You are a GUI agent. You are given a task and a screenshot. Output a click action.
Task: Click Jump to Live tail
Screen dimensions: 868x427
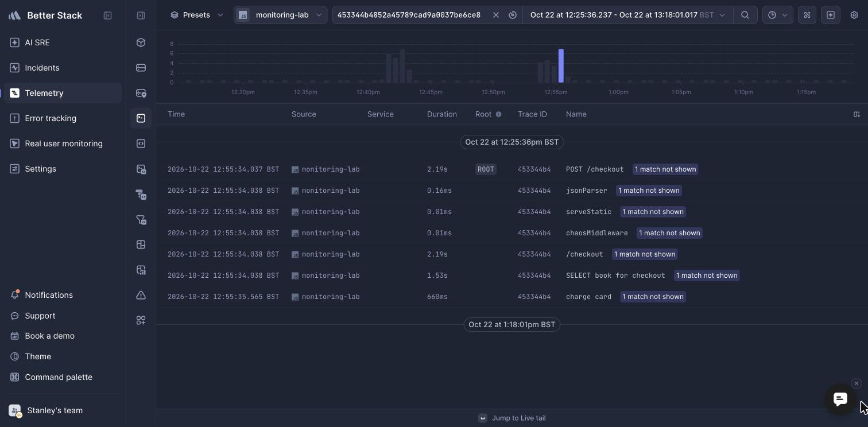[512, 418]
